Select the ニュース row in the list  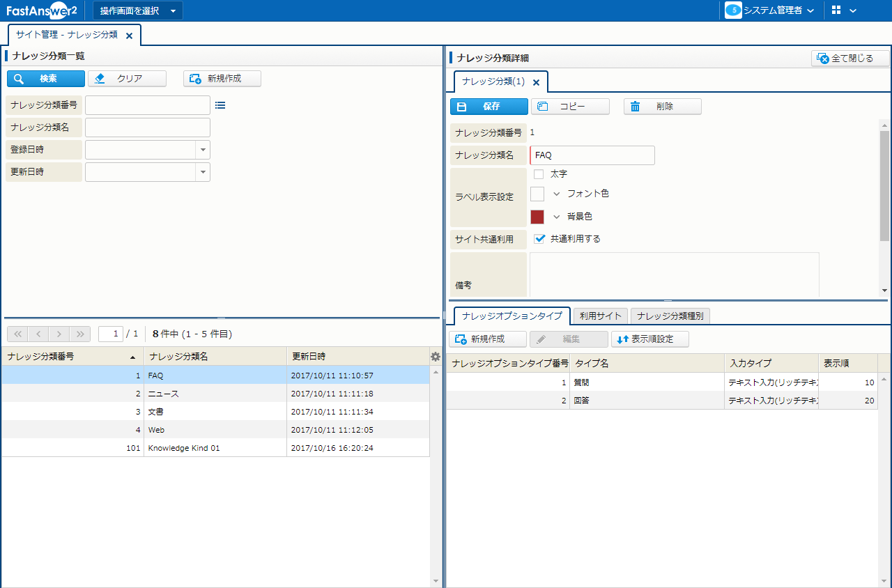point(215,394)
